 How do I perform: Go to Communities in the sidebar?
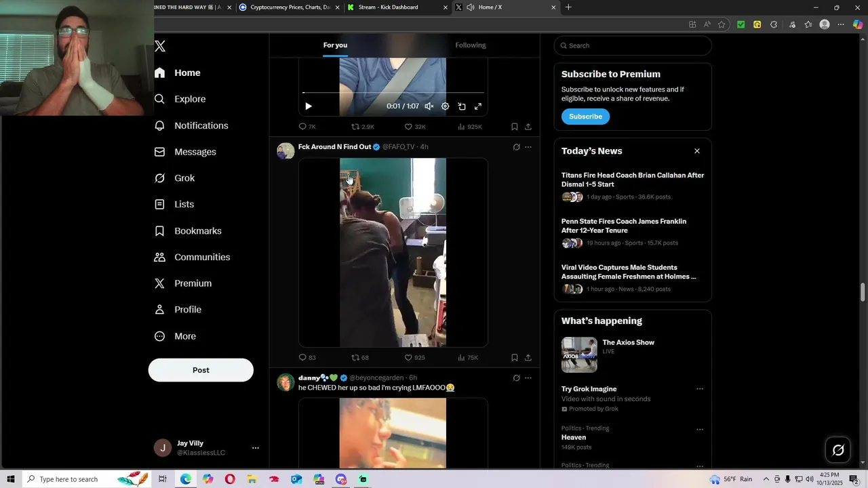[192, 257]
